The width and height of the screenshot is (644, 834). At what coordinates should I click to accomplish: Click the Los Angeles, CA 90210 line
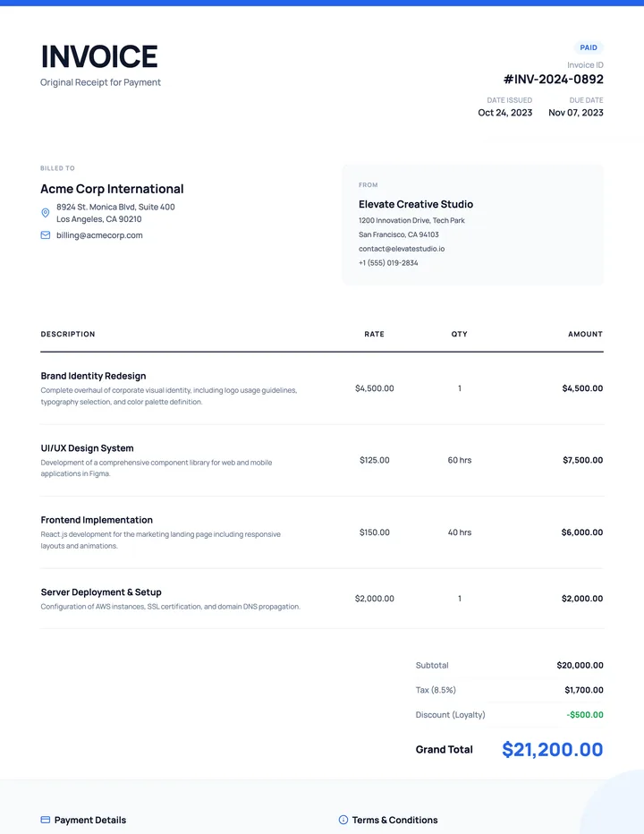(x=99, y=219)
